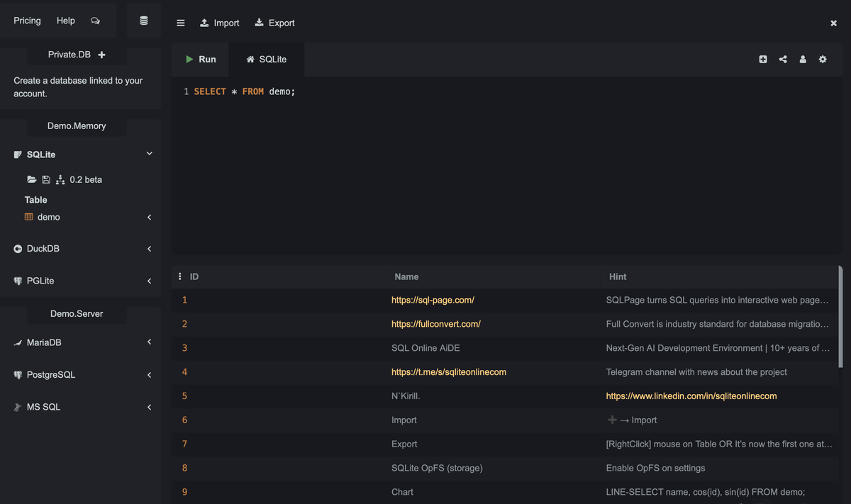Click the open-folder icon under SQLite
The height and width of the screenshot is (504, 851).
click(x=32, y=180)
